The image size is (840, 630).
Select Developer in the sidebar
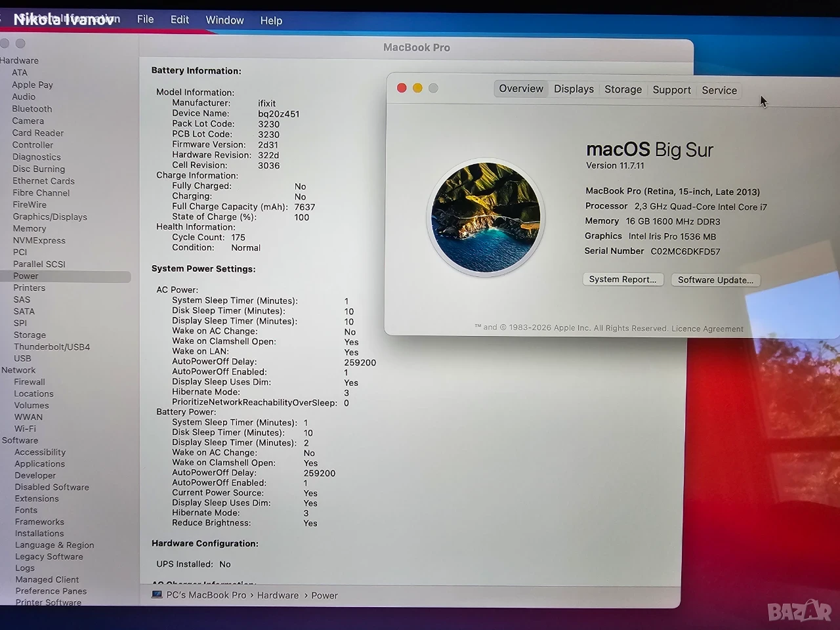pos(35,476)
